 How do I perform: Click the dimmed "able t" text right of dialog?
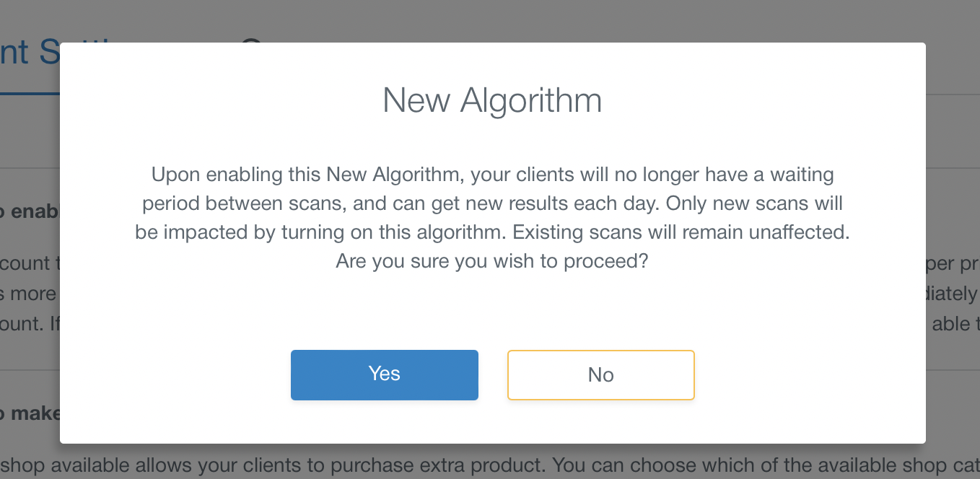coord(955,324)
